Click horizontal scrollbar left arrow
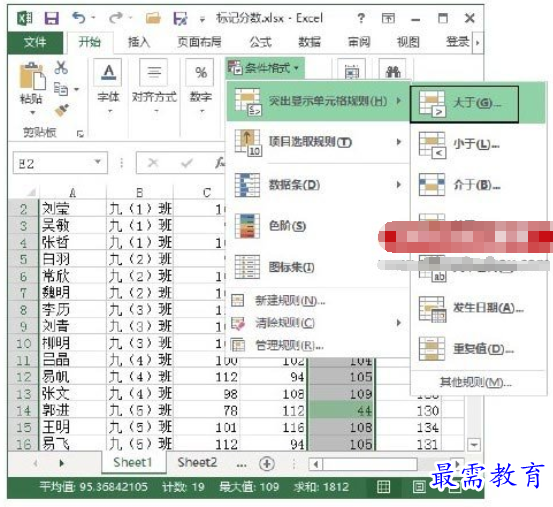The width and height of the screenshot is (553, 507). click(316, 464)
